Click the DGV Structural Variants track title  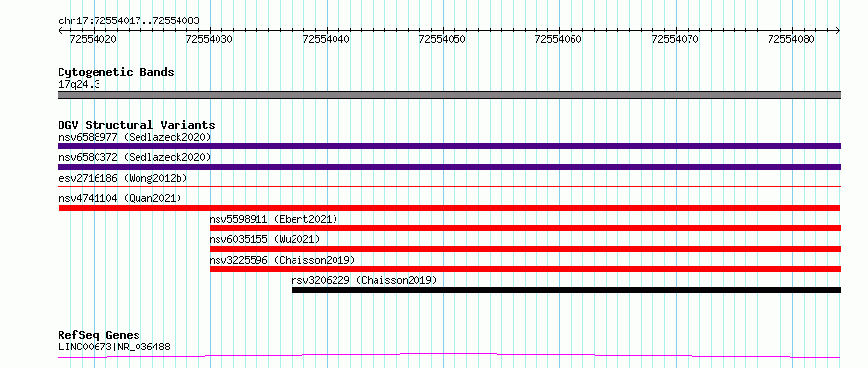[x=137, y=125]
